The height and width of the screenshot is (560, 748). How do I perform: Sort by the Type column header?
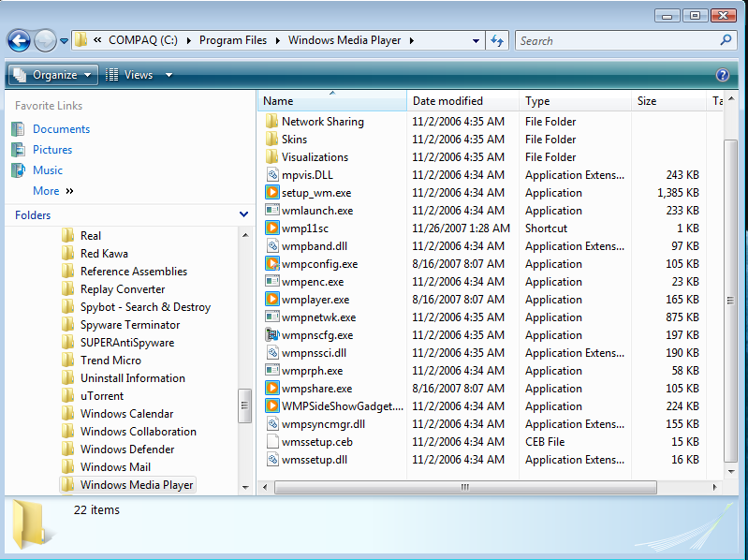(576, 100)
